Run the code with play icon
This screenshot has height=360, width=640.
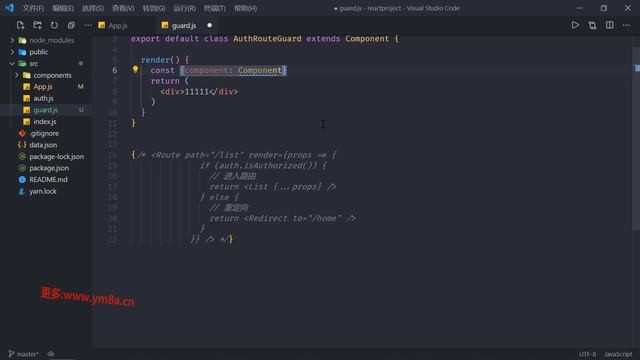pos(575,25)
